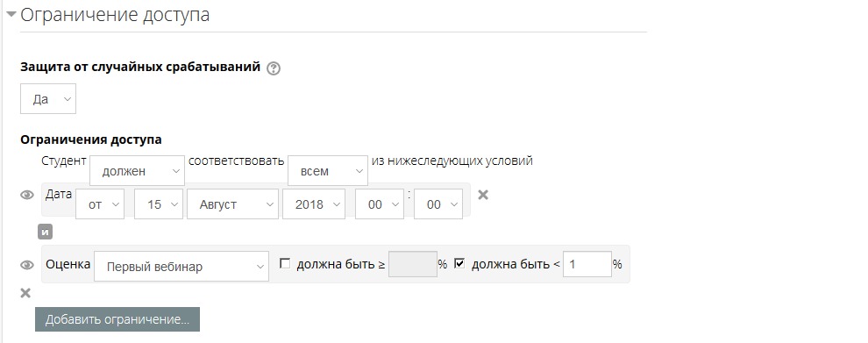Open the year dropdown showing 2018
Screen dimensions: 868x343
pyautogui.click(x=314, y=204)
